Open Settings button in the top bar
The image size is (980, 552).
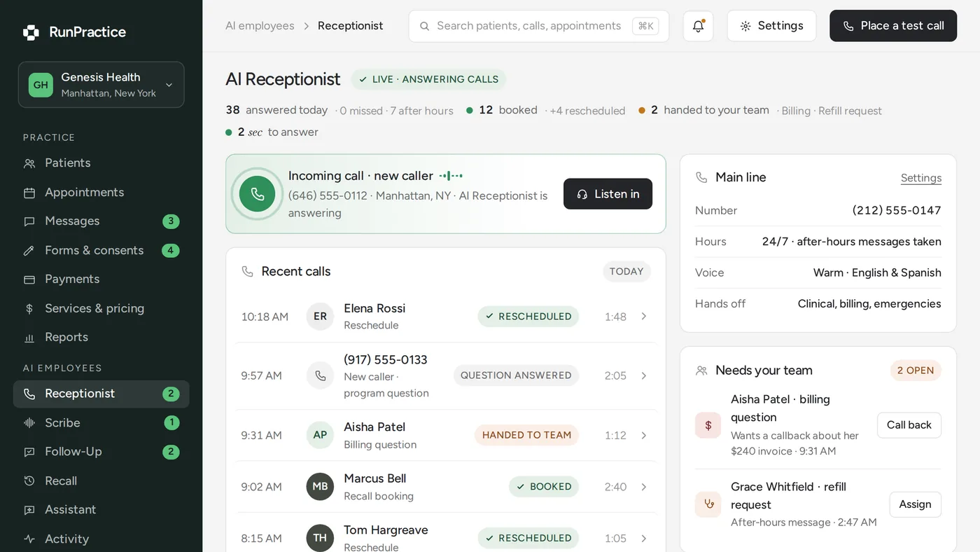pyautogui.click(x=771, y=26)
